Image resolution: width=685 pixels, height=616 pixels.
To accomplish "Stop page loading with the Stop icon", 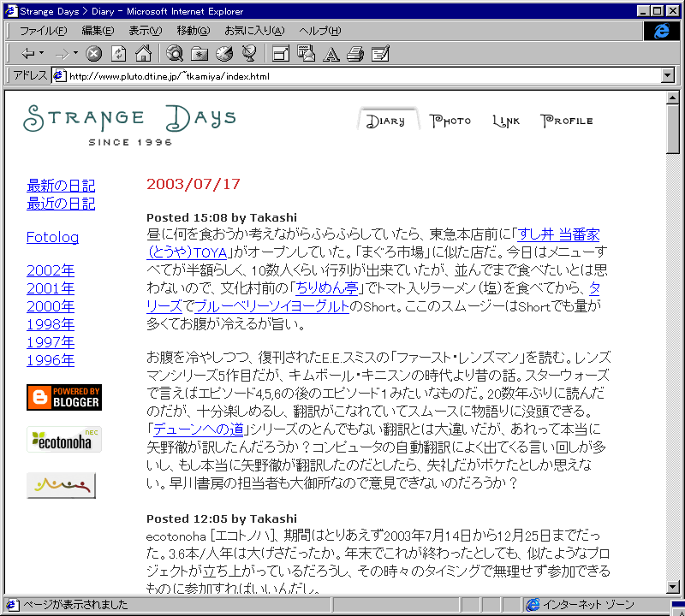I will click(93, 54).
